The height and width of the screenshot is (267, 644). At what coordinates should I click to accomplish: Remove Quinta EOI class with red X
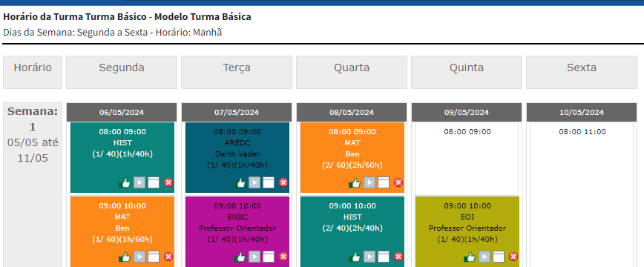[513, 257]
